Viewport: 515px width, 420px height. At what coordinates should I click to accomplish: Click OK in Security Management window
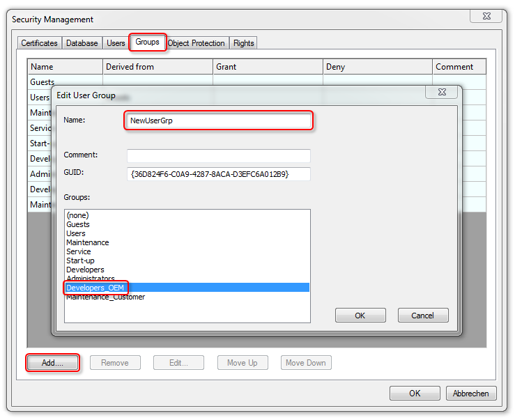415,393
